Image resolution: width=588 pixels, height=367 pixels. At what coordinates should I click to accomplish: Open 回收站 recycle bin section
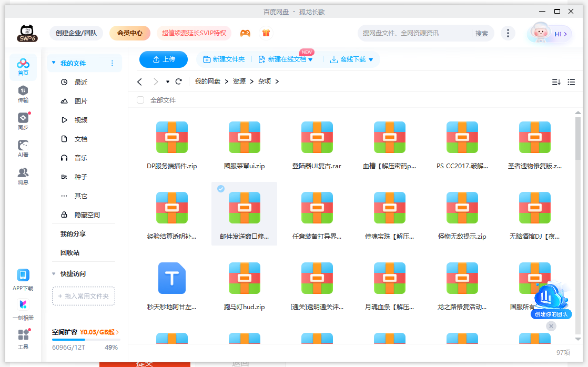click(70, 252)
